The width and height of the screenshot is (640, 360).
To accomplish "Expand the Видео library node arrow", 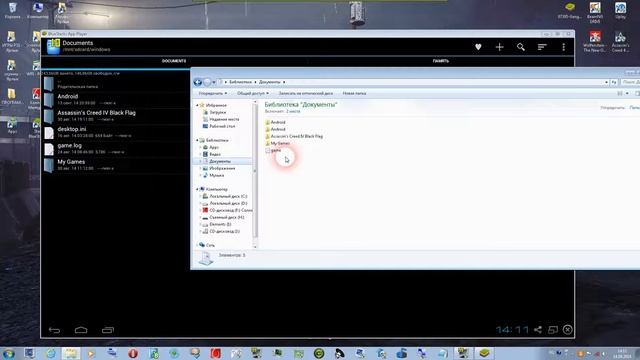I will [200, 154].
